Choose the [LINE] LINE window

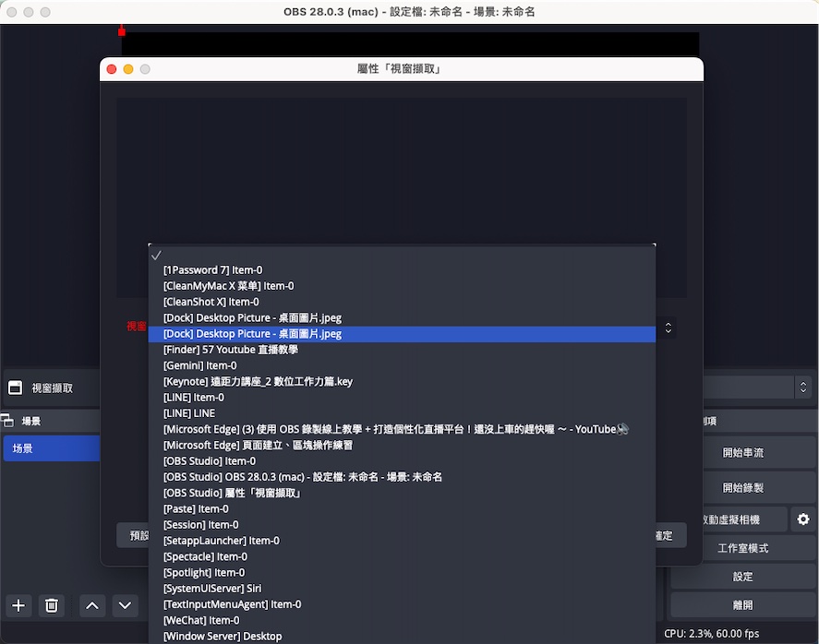pyautogui.click(x=402, y=413)
